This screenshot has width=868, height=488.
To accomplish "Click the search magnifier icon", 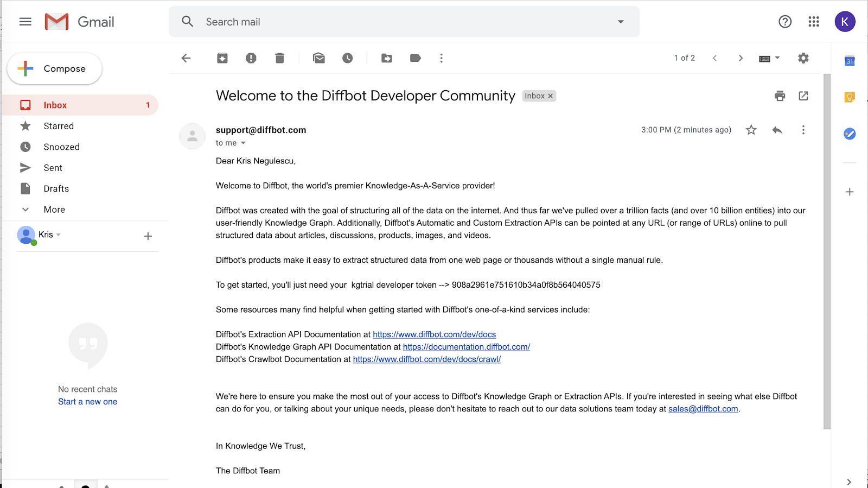I will tap(188, 22).
